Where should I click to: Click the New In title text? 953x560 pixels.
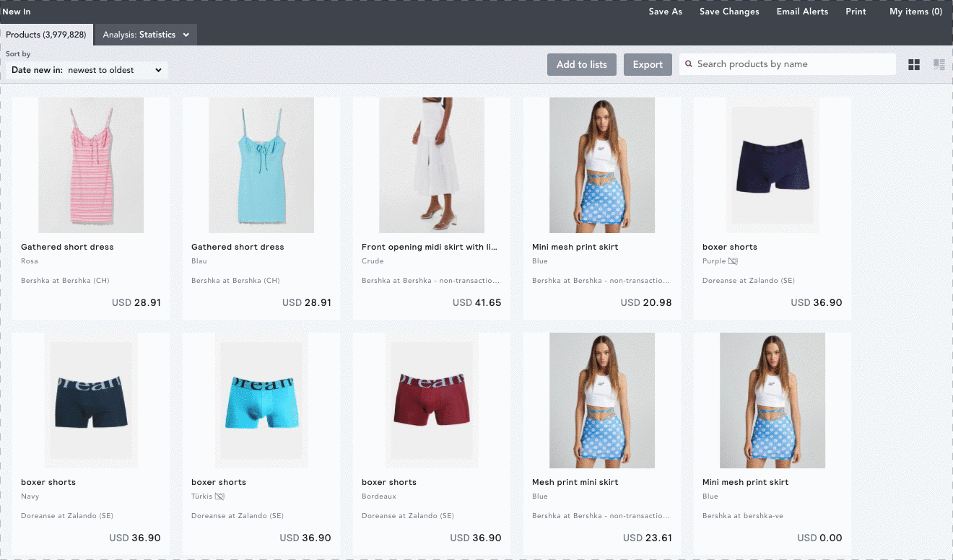(17, 12)
